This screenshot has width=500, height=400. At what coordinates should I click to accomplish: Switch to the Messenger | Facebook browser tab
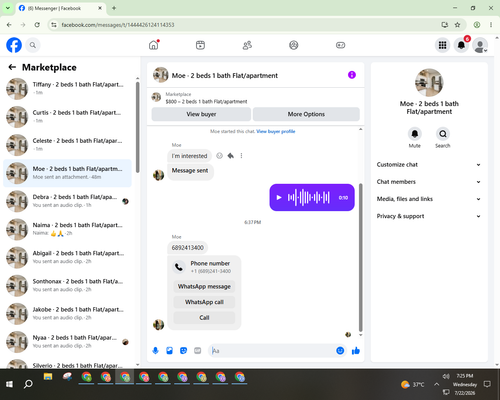(x=61, y=8)
